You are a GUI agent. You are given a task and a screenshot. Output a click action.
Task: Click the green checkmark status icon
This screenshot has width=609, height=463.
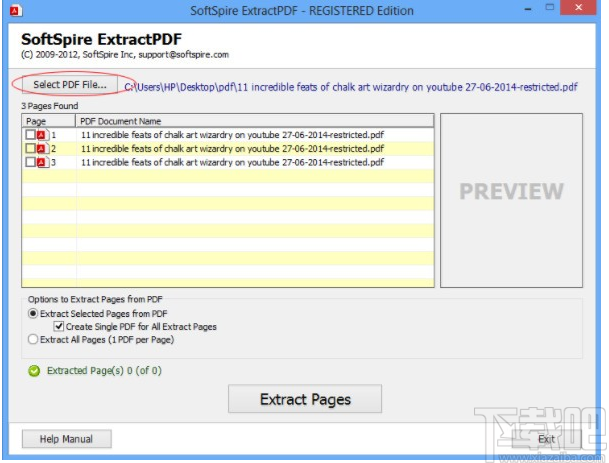point(34,371)
